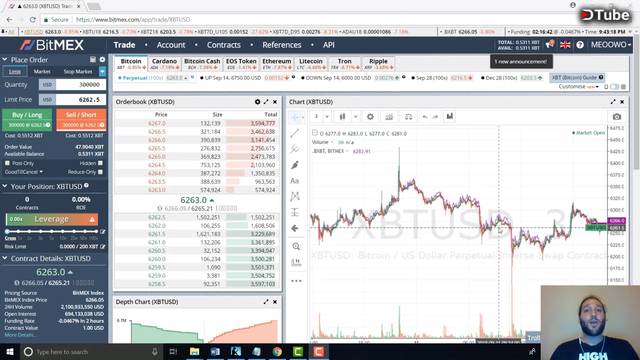Expand the Depth Chart panel fullscreen

(266, 302)
